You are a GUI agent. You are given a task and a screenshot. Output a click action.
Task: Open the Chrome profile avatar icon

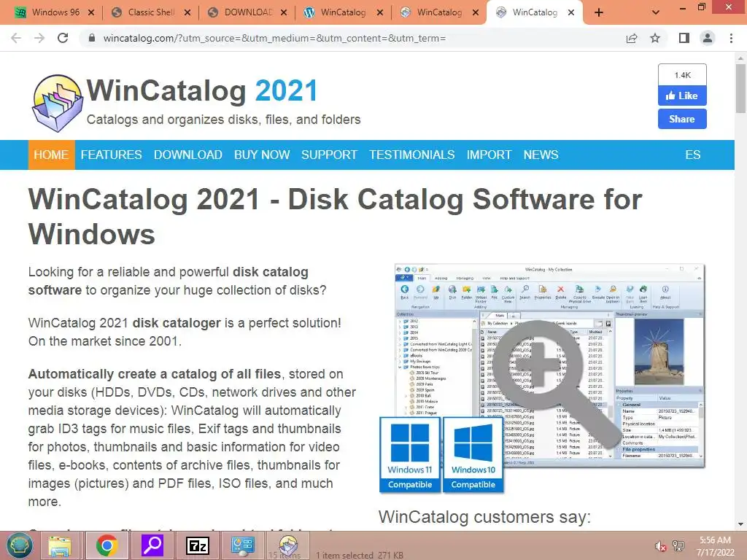708,38
